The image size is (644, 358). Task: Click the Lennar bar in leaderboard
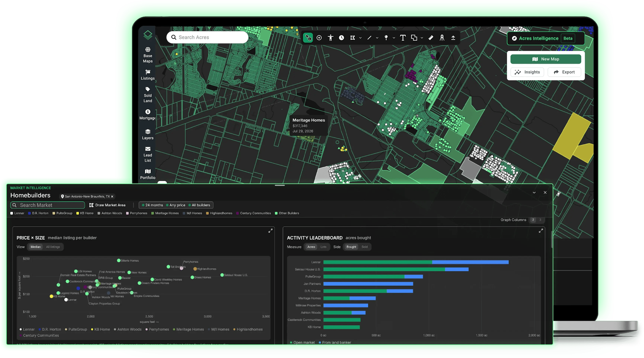pyautogui.click(x=416, y=262)
